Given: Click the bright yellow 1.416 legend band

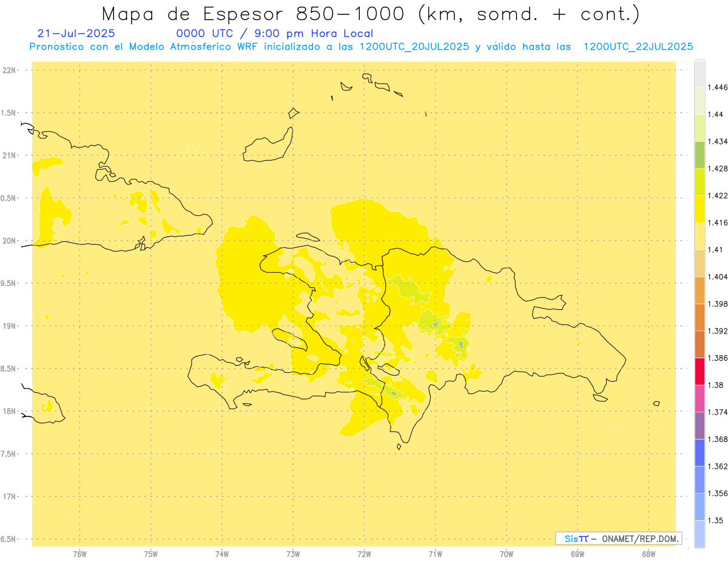Looking at the screenshot, I should pyautogui.click(x=699, y=209).
